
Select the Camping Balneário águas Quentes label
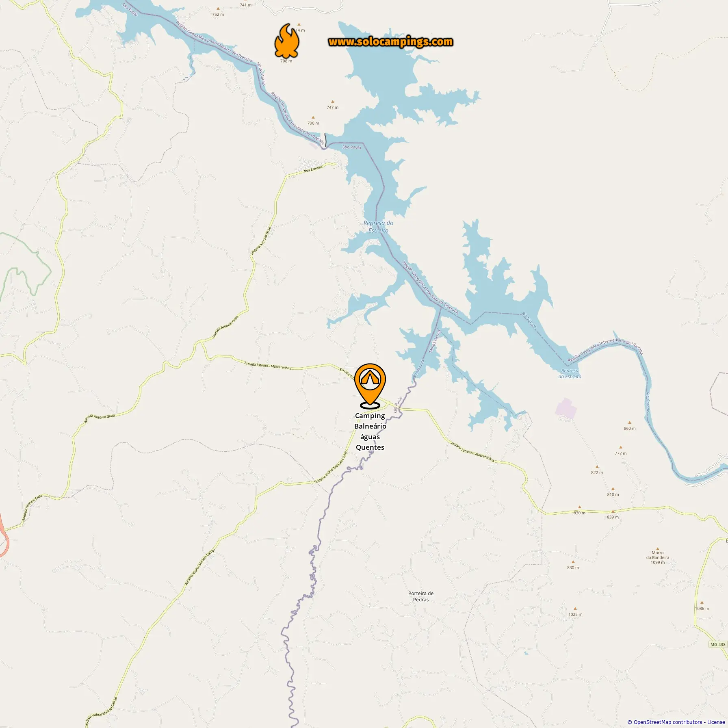[x=370, y=431]
